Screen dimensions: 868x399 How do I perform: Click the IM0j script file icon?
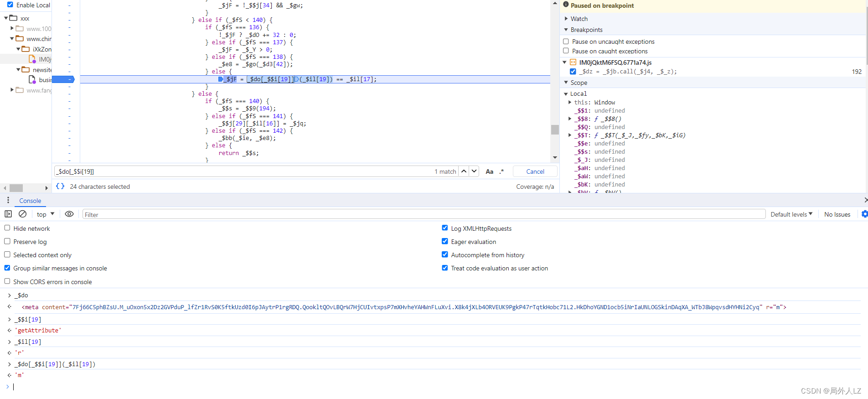pyautogui.click(x=32, y=59)
